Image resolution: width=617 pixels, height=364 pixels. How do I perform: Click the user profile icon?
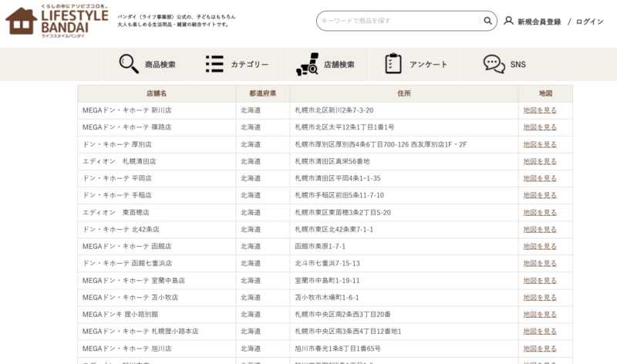click(x=508, y=21)
